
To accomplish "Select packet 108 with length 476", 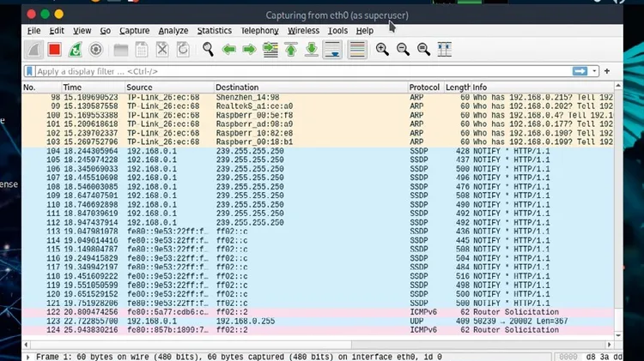I will coord(318,187).
